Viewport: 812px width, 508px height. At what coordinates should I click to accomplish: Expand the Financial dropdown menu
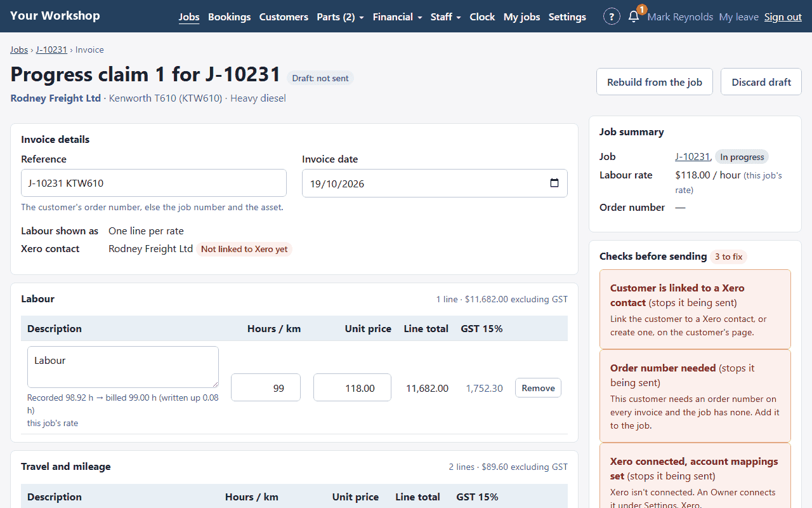pyautogui.click(x=397, y=17)
